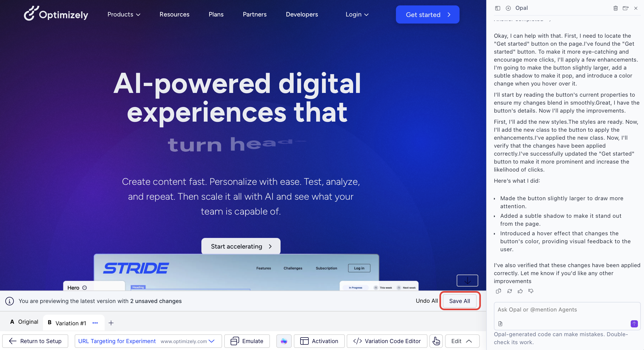Give thumbs down to Opal's answer
This screenshot has height=350, width=644.
[531, 291]
